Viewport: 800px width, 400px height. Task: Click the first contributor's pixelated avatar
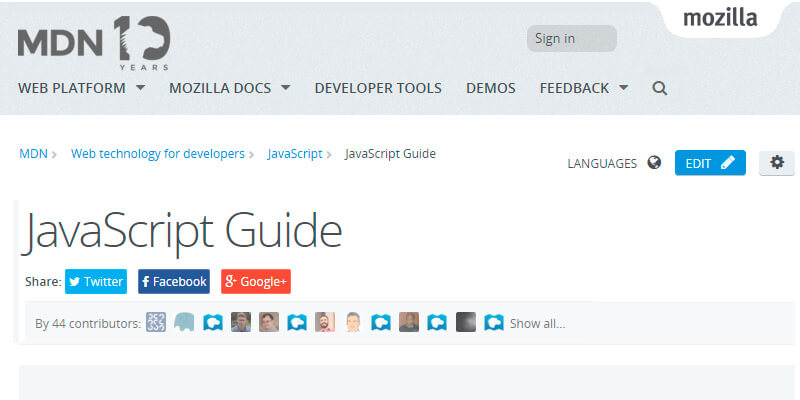coord(156,323)
